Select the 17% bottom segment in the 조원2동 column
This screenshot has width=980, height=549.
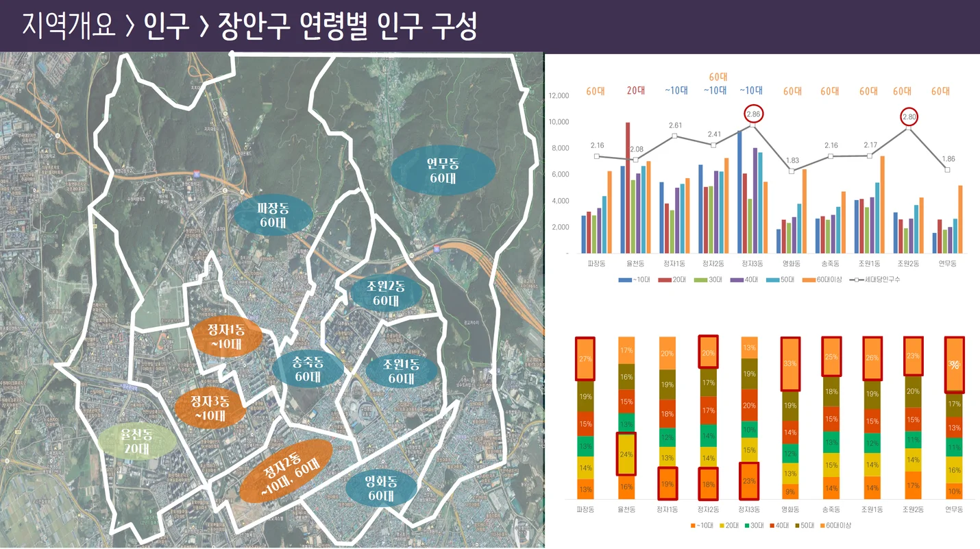914,485
